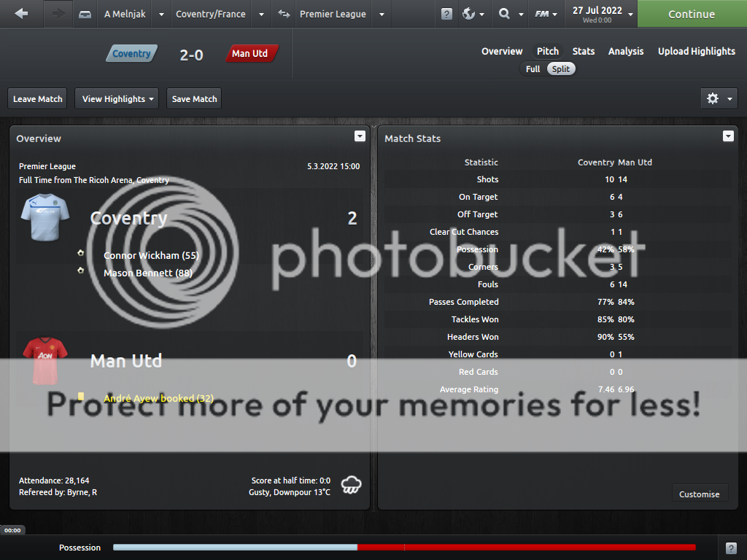Image resolution: width=747 pixels, height=560 pixels.
Task: Open the help question mark icon in top bar
Action: (x=446, y=14)
